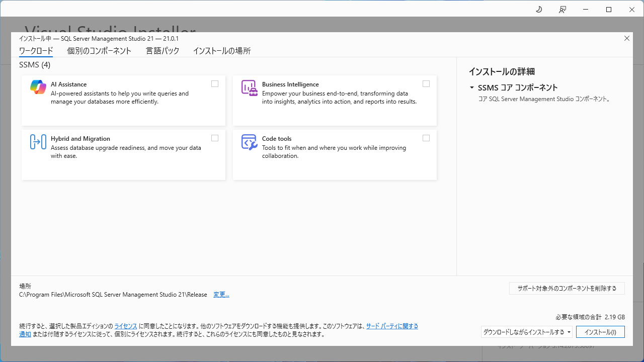
Task: Click the SSMS (4) group heading
Action: 35,65
